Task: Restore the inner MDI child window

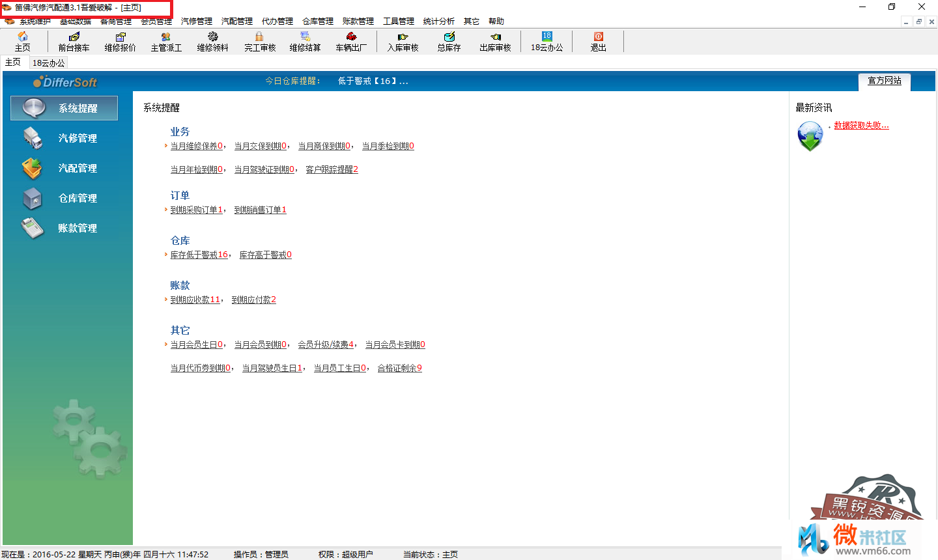Action: point(918,21)
